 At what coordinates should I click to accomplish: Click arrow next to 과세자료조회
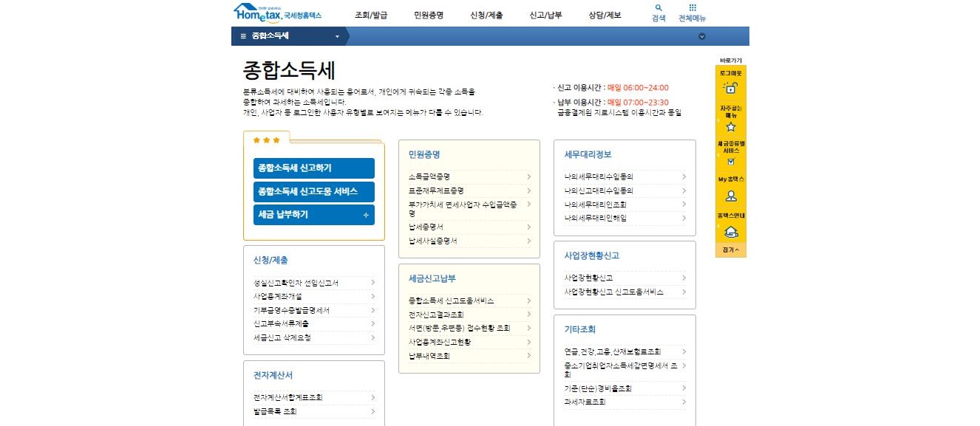(684, 402)
